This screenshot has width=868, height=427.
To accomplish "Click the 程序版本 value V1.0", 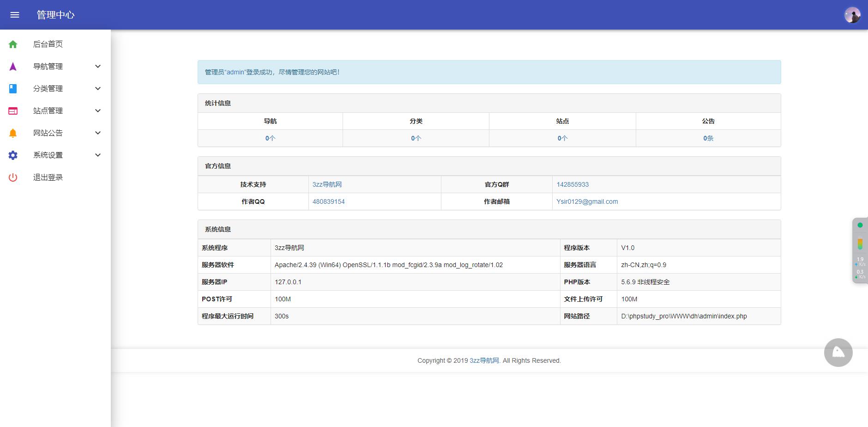I will (x=627, y=248).
